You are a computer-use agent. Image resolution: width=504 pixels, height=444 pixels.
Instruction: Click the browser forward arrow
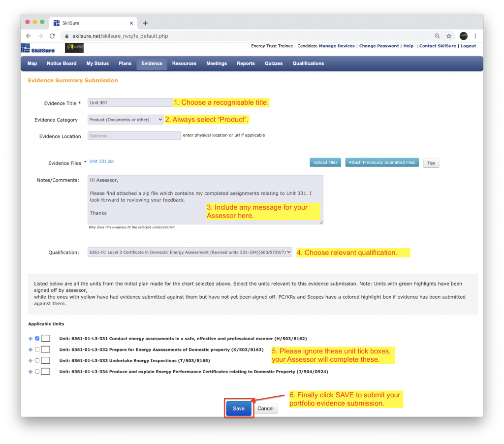pos(40,36)
